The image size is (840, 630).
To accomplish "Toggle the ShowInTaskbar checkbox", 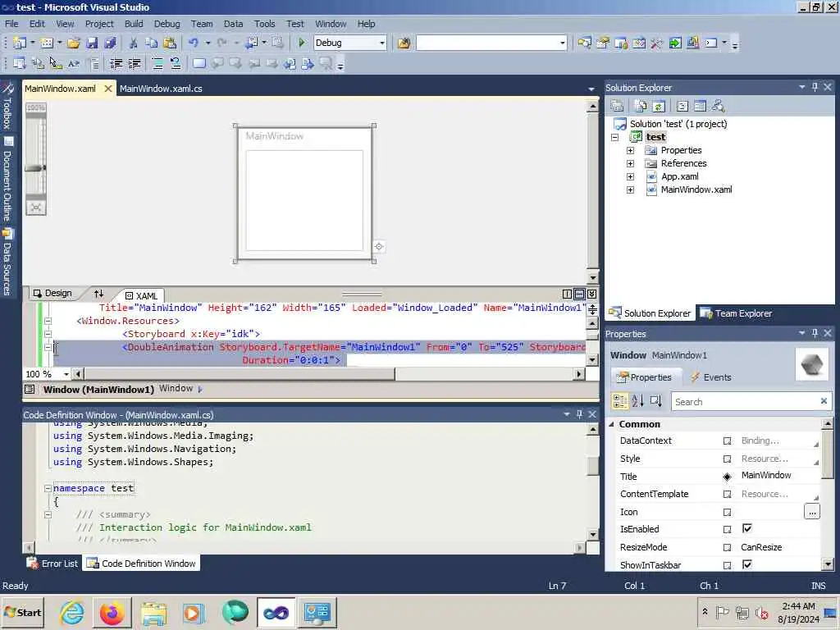I will [x=746, y=564].
